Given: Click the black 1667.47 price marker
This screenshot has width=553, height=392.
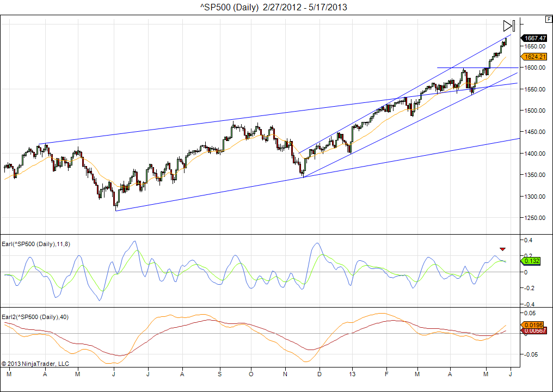Looking at the screenshot, I should [534, 38].
